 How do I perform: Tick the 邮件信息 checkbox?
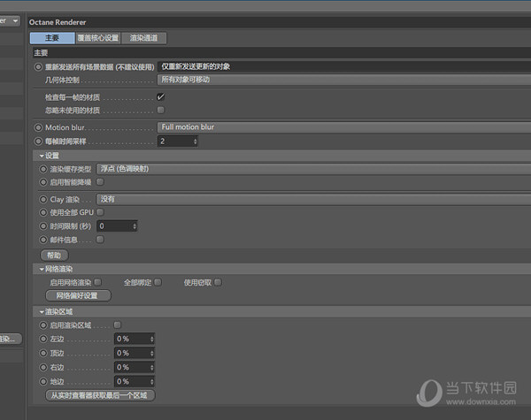point(100,240)
